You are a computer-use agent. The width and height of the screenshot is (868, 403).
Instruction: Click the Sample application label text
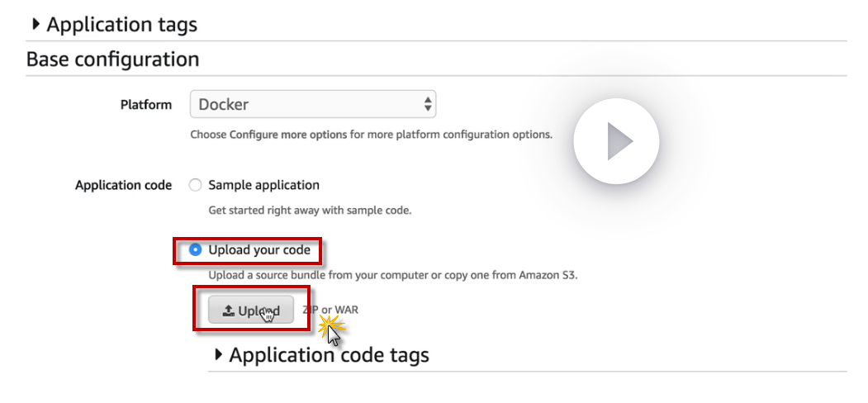tap(263, 185)
